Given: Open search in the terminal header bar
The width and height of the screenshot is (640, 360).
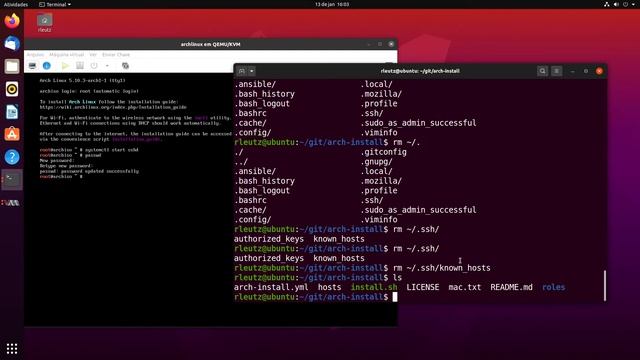Looking at the screenshot, I should [542, 71].
